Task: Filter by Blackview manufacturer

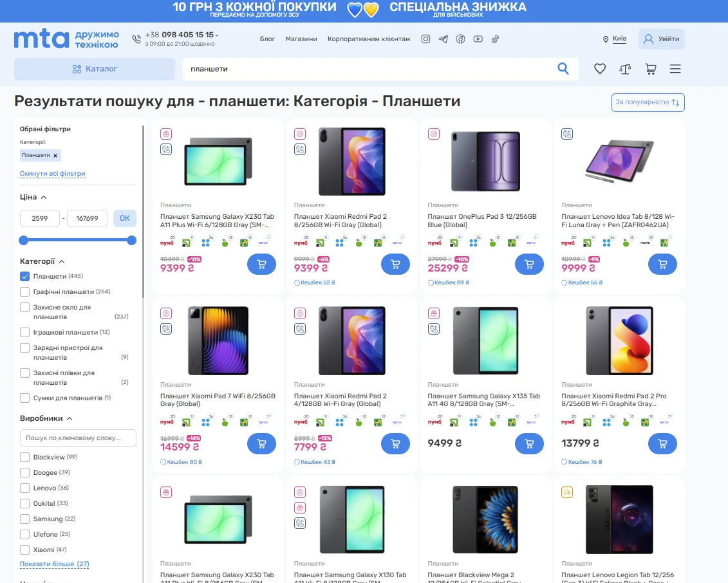Action: point(24,458)
